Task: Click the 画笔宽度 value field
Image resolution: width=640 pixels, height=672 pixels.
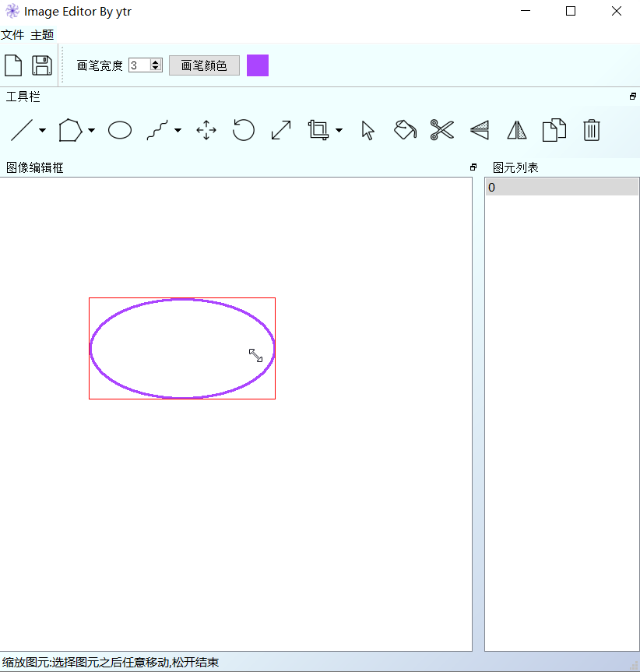Action: (139, 65)
